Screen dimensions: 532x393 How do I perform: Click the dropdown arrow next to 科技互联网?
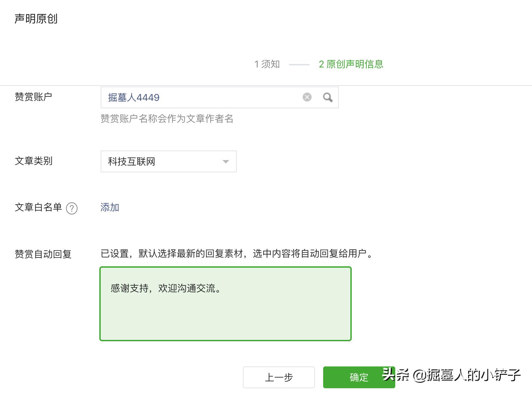click(x=225, y=161)
